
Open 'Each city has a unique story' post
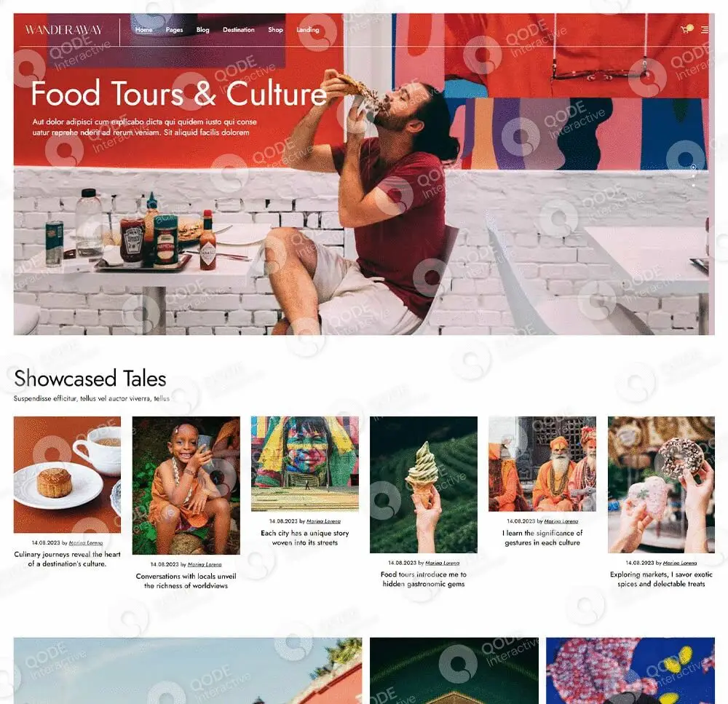pos(304,538)
